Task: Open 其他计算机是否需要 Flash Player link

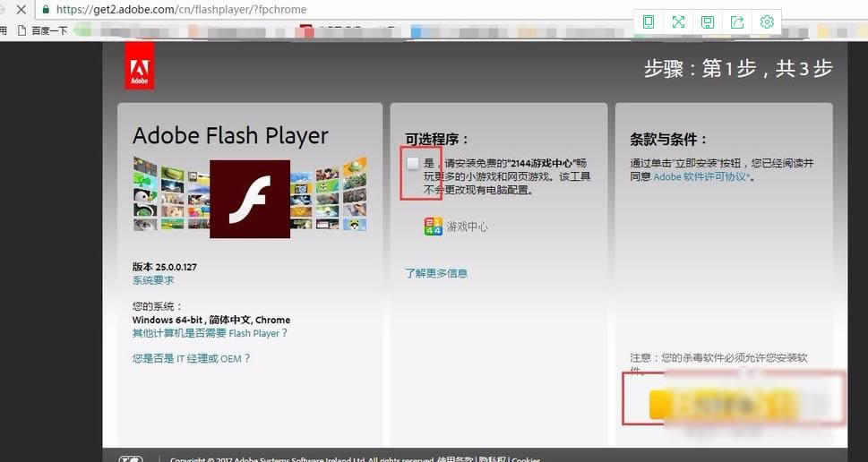Action: pyautogui.click(x=210, y=333)
